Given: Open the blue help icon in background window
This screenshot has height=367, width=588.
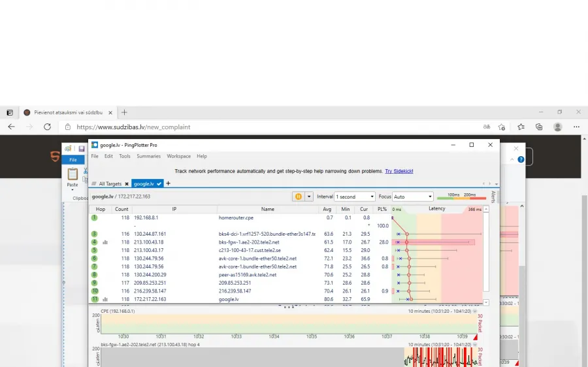Looking at the screenshot, I should (x=521, y=159).
